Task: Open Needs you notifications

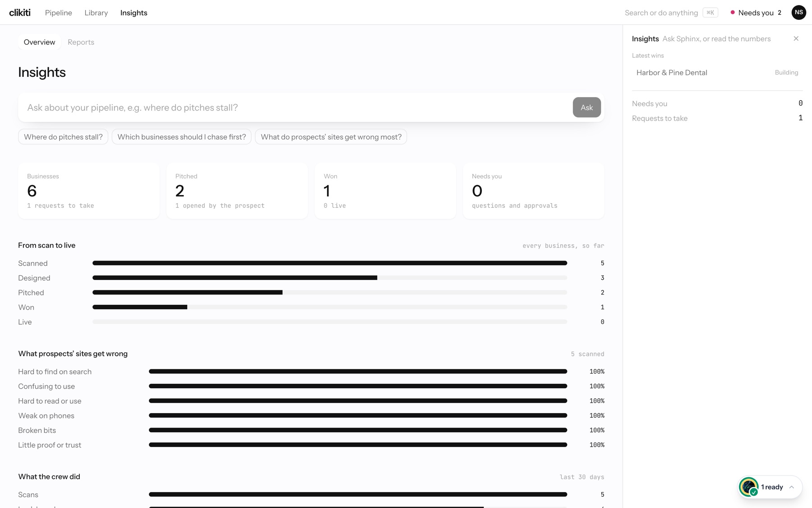Action: (756, 13)
